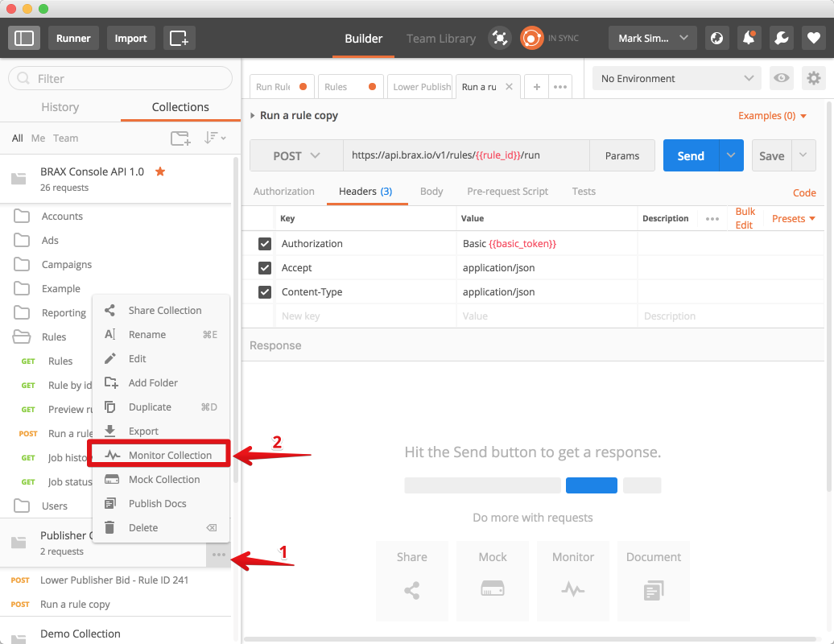
Task: Open the Send button dropdown arrow
Action: click(731, 156)
